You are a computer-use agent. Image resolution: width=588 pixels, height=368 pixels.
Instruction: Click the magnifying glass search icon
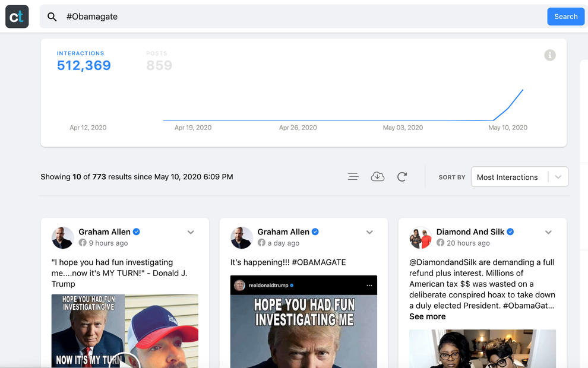(52, 17)
